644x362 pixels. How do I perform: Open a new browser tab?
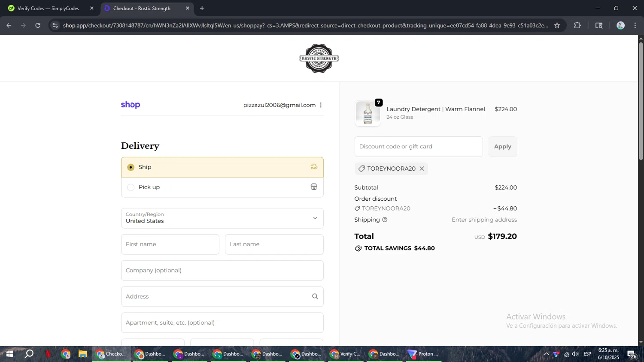(x=202, y=8)
